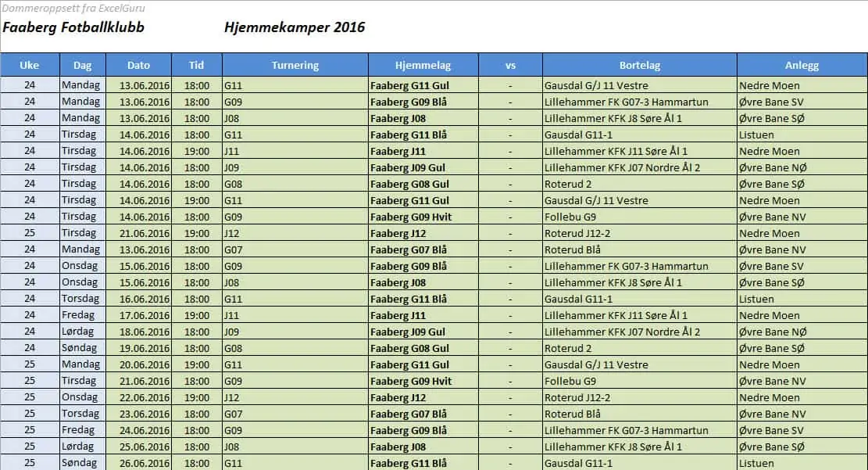
Task: Click Gausdal G/J 11 Vestre in the 20.06.2016 row
Action: 596,364
